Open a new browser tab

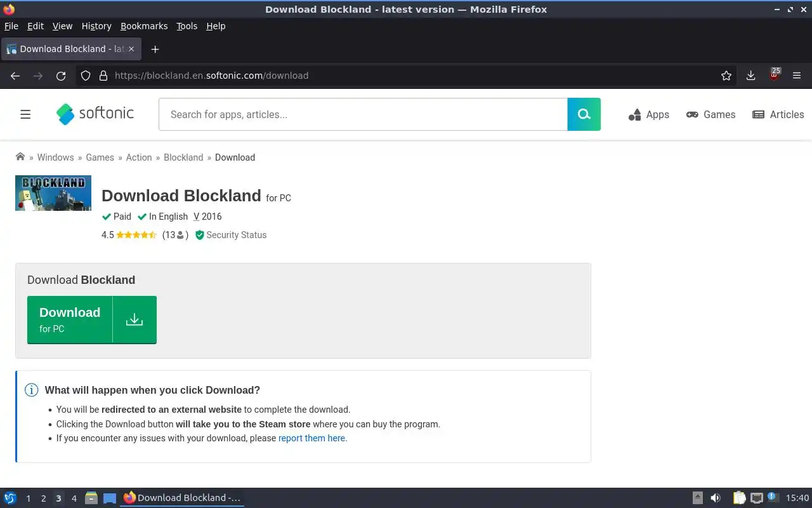155,49
